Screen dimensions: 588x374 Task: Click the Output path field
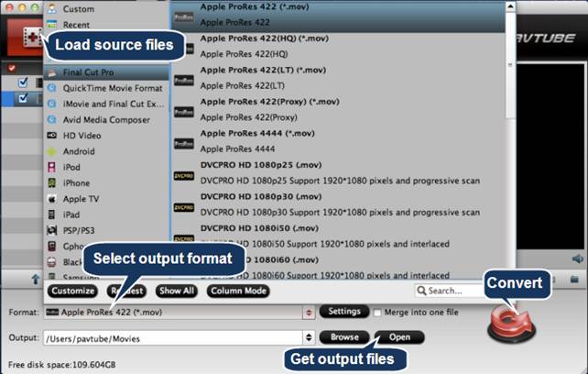(173, 338)
